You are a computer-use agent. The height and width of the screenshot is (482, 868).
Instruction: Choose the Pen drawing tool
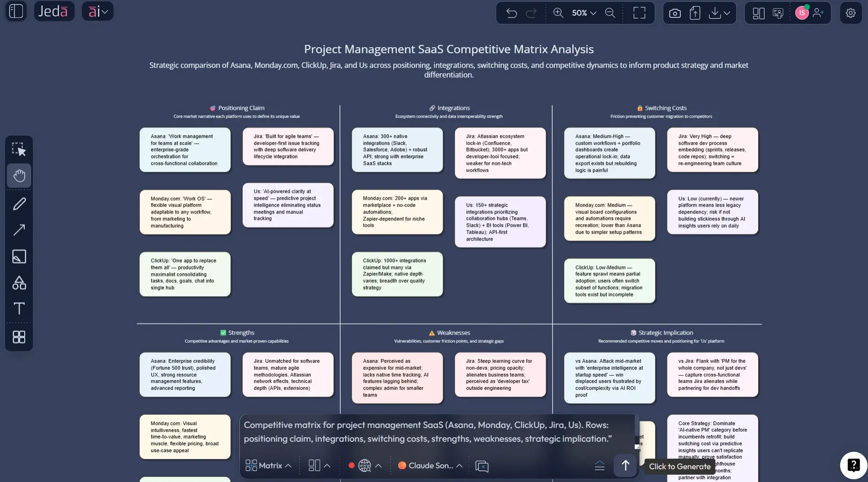19,204
